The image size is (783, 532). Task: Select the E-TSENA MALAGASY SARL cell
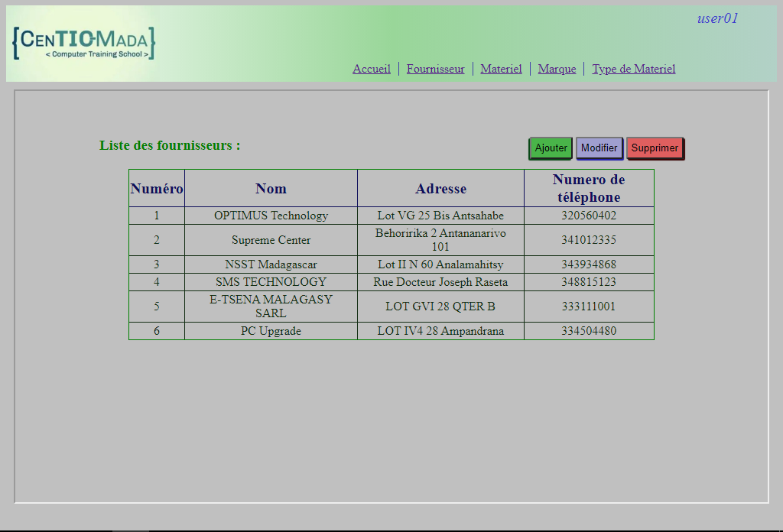[x=271, y=307]
